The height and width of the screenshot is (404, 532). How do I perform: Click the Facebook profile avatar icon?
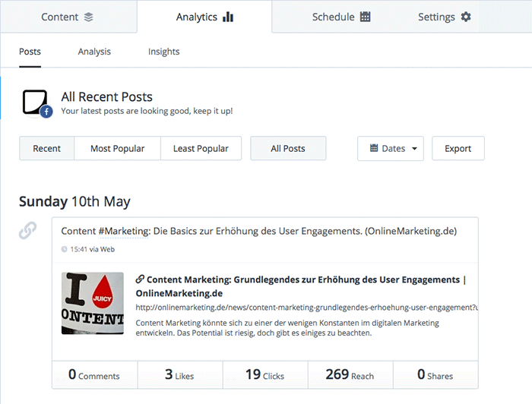click(x=37, y=103)
